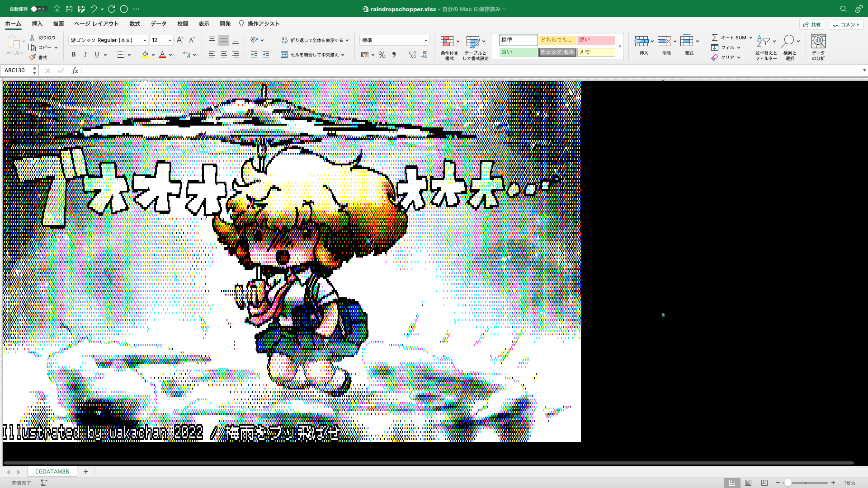Click the Redo icon

click(x=112, y=9)
